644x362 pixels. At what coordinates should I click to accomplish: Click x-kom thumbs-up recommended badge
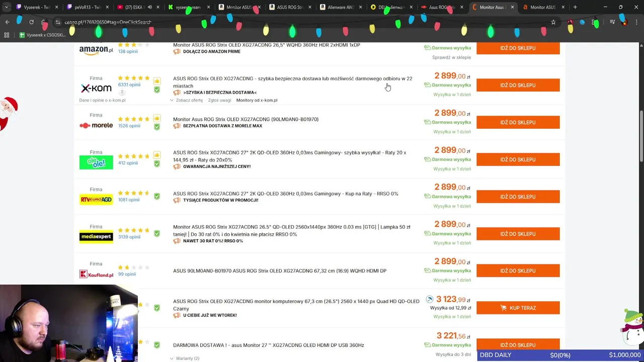coord(156,81)
